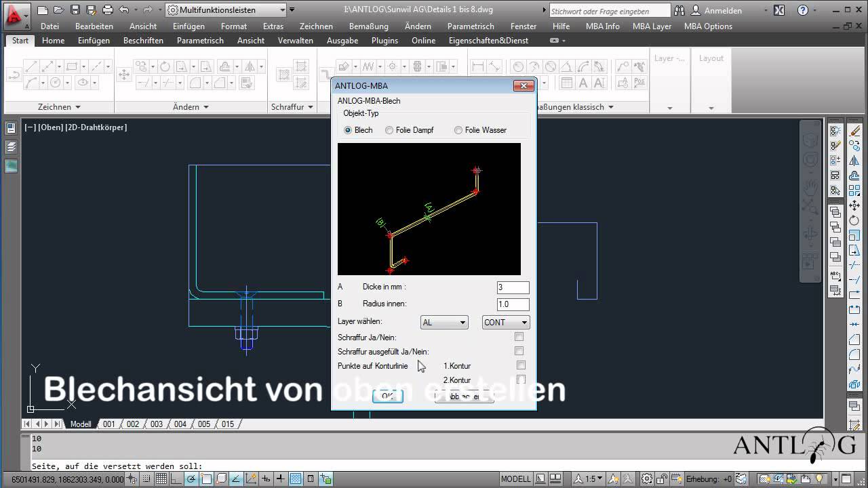Click the Undo arrow icon
This screenshot has height=488, width=868.
pyautogui.click(x=124, y=10)
